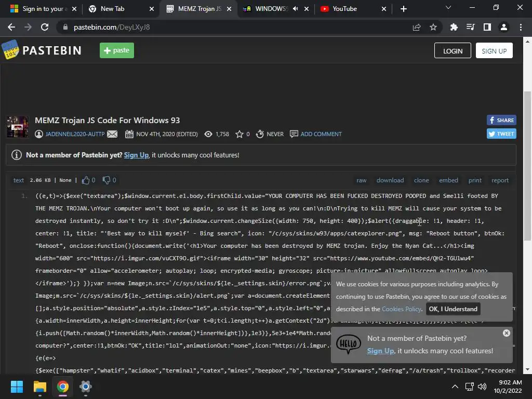The width and height of the screenshot is (532, 399).
Task: Open the Windows Start menu
Action: [17, 387]
